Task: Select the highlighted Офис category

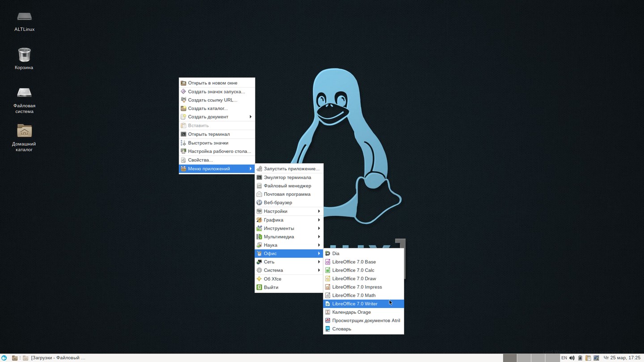Action: tap(289, 253)
